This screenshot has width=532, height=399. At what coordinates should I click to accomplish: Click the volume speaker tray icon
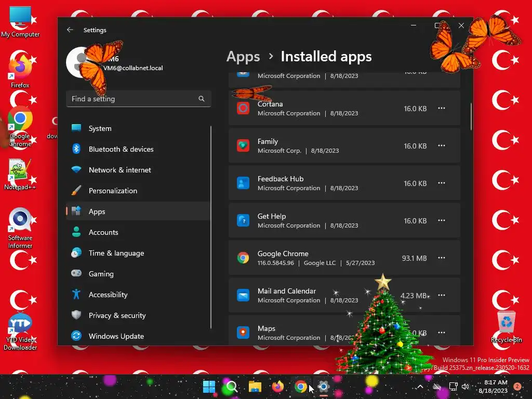(x=465, y=387)
